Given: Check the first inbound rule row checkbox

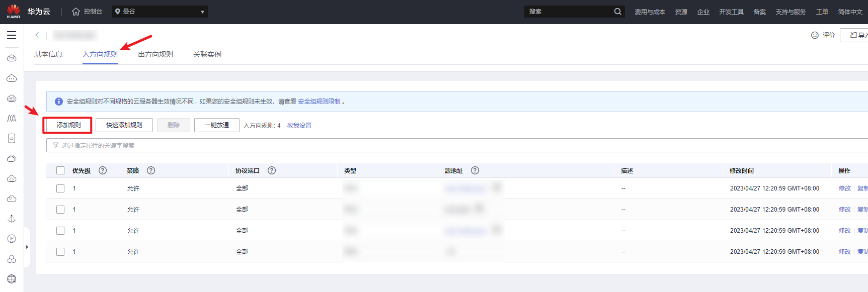Looking at the screenshot, I should pos(60,188).
